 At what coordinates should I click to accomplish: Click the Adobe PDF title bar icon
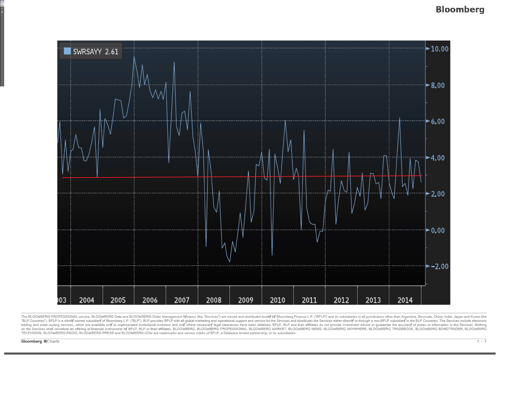click(1, 1)
